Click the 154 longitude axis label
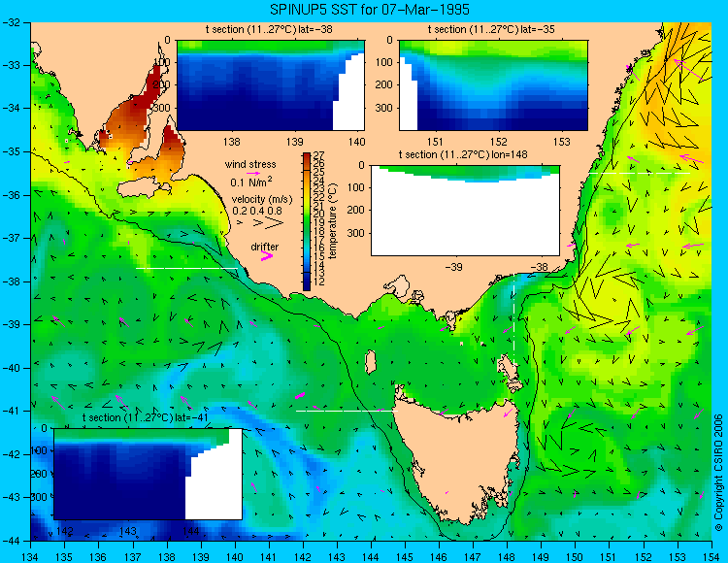This screenshot has height=563, width=728. pyautogui.click(x=711, y=556)
